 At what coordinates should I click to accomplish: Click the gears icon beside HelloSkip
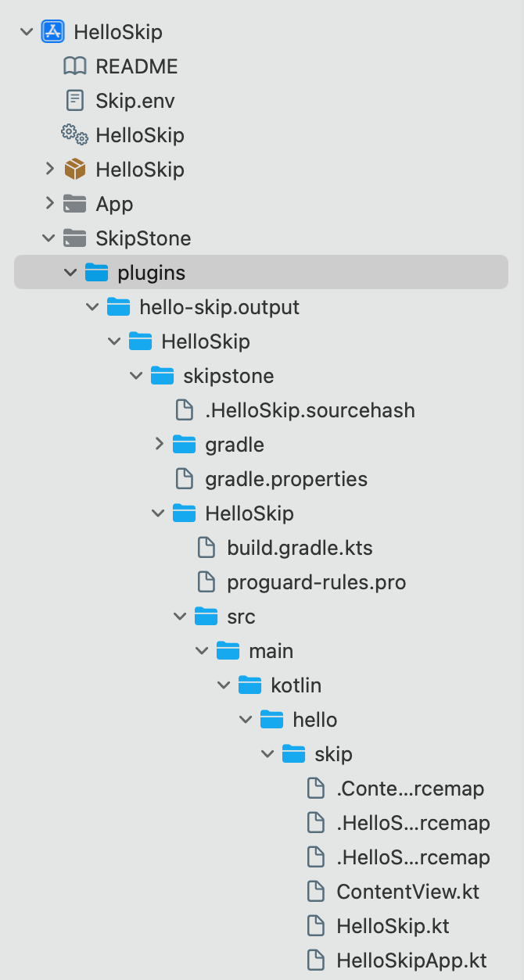coord(75,135)
